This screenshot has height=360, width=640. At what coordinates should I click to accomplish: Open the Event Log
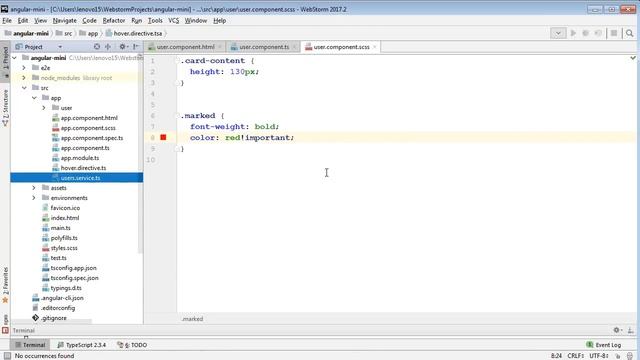pos(604,345)
